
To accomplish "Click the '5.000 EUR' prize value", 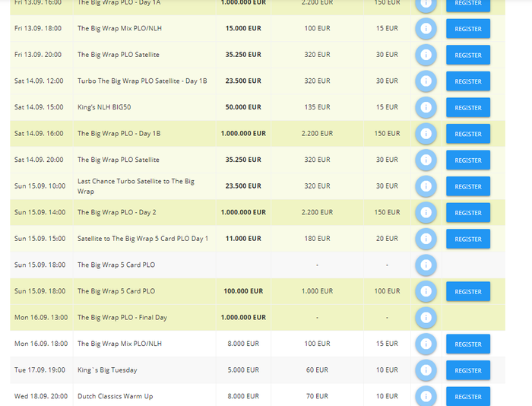I will (243, 370).
